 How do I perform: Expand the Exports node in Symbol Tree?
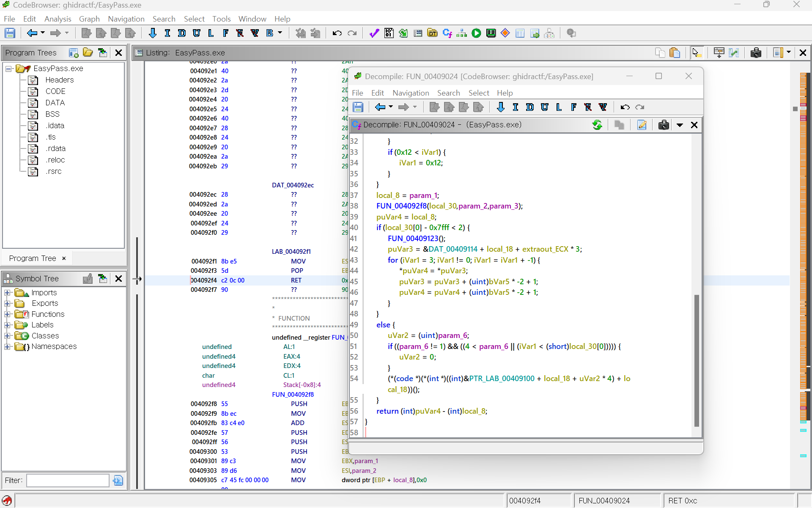coord(7,304)
